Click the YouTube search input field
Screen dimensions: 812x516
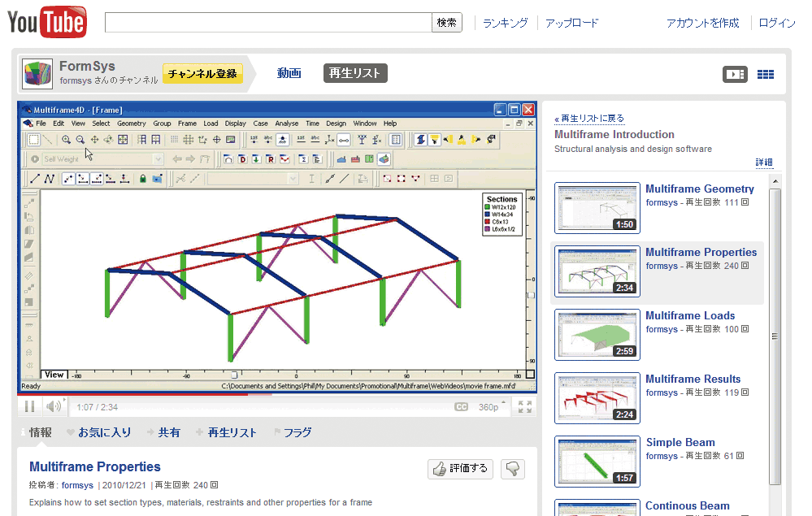(268, 23)
